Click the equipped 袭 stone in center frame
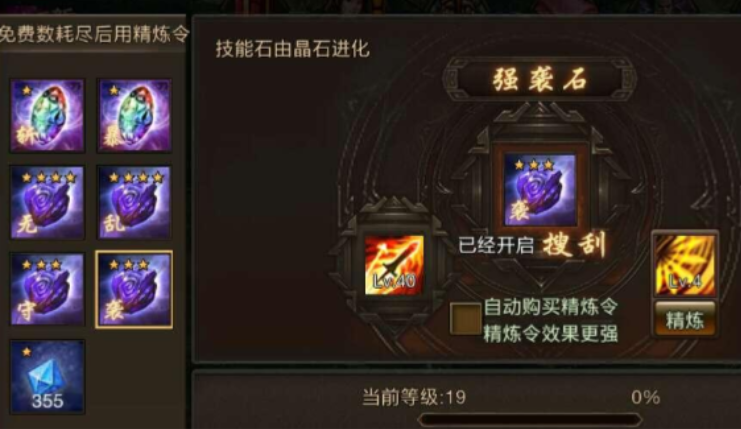Screen dimensions: 741x429 (x=540, y=190)
